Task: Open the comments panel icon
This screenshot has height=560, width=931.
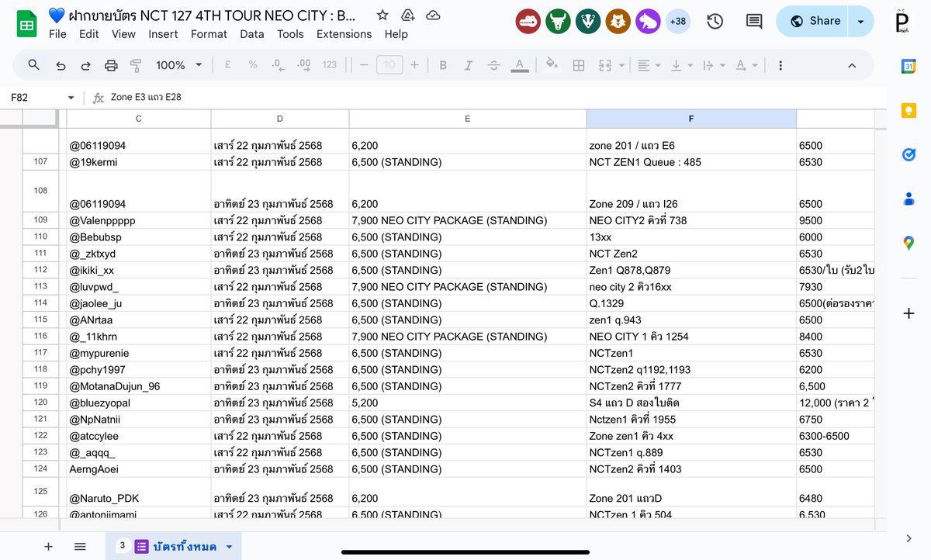Action: point(754,22)
